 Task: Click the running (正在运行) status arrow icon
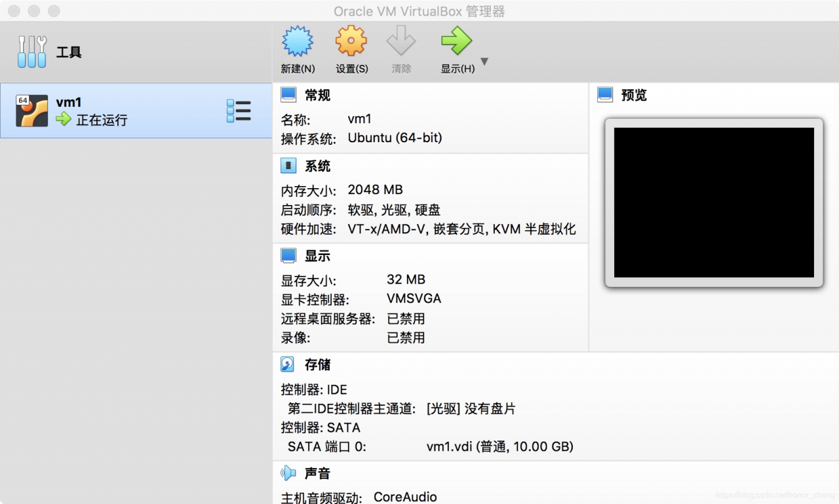(64, 119)
